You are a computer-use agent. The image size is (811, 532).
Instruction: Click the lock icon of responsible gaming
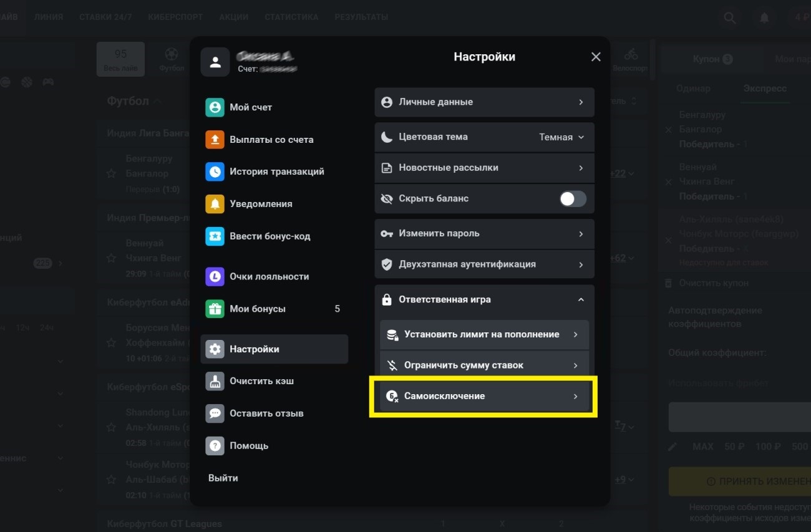[x=387, y=299]
